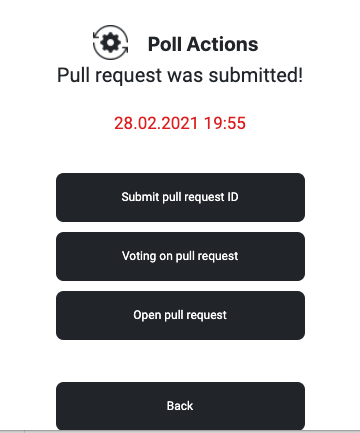Screen dimensions: 360x433
Task: Click the time 19:55 in red
Action: click(x=225, y=123)
